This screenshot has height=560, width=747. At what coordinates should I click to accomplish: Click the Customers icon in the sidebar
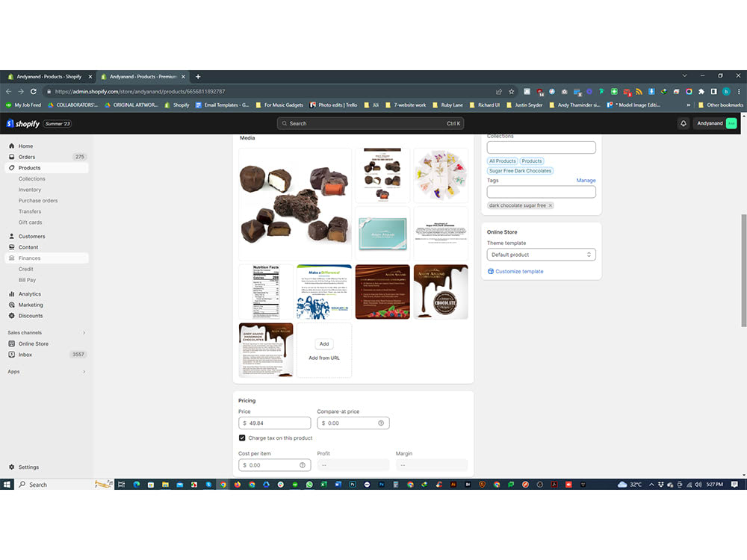pyautogui.click(x=12, y=236)
